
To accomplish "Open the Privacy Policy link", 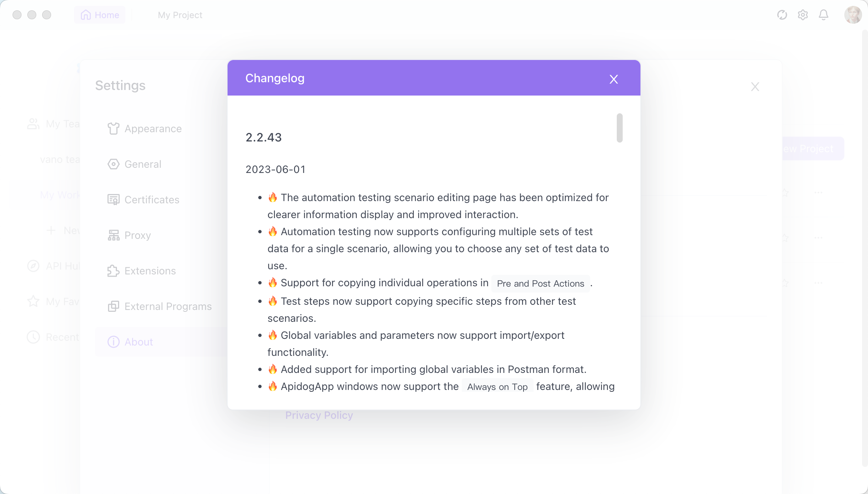I will 319,415.
